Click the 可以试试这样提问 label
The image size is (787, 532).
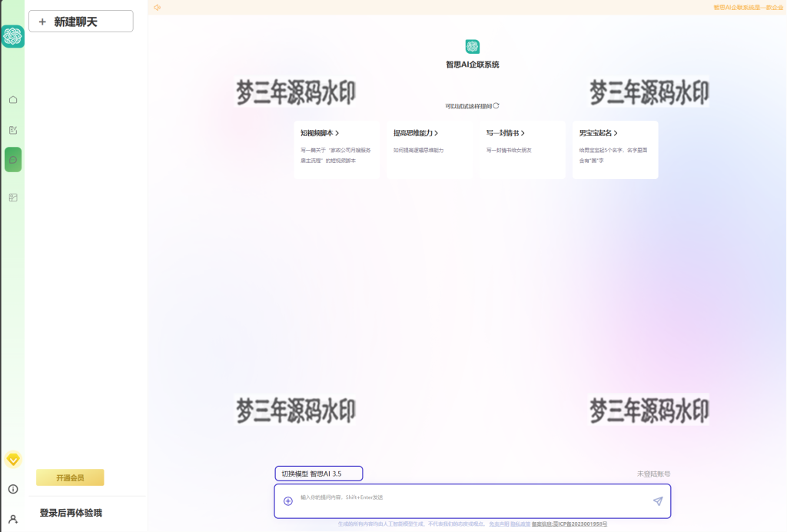click(468, 106)
